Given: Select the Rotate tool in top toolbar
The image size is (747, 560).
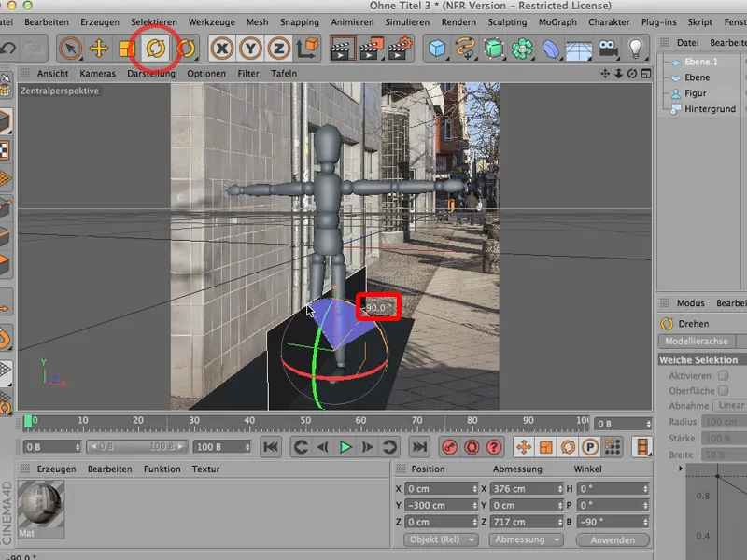Looking at the screenshot, I should tap(156, 49).
